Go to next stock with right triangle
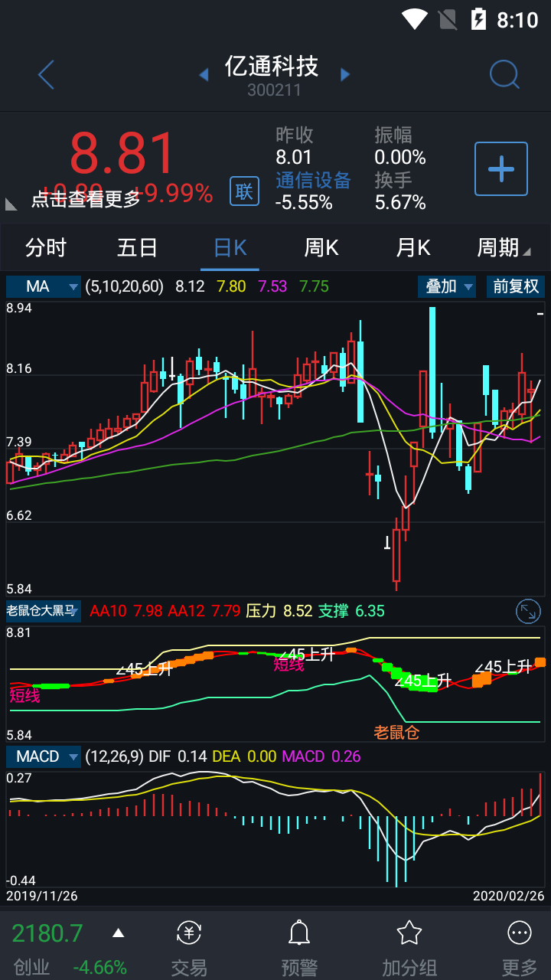 345,74
